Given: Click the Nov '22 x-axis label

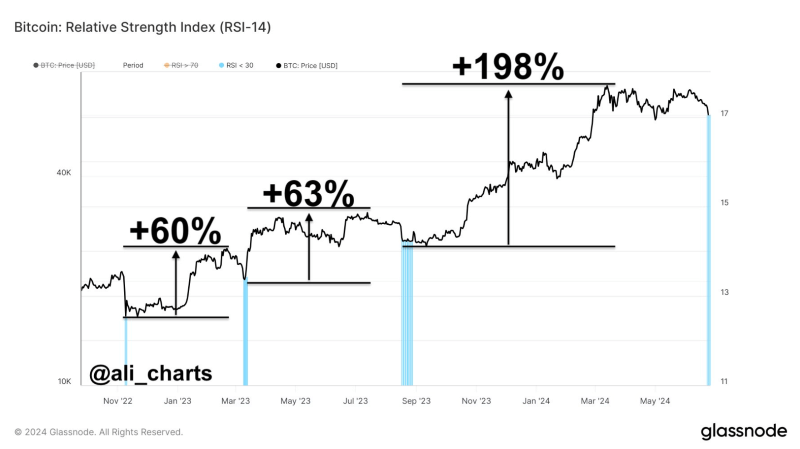Looking at the screenshot, I should pos(118,401).
